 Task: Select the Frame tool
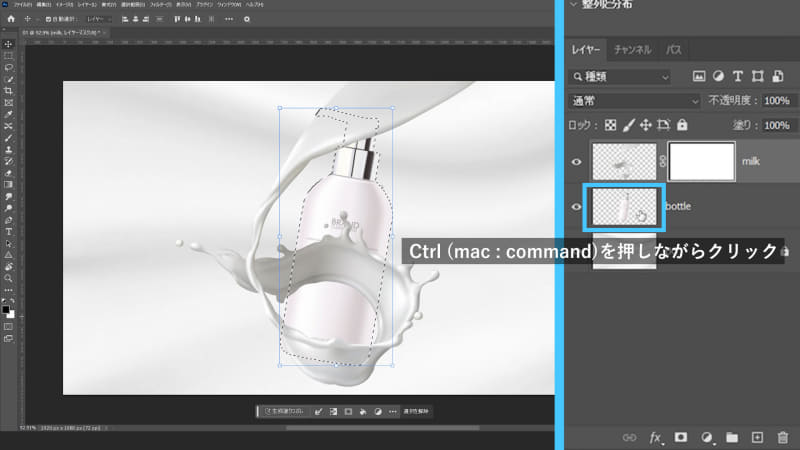[8, 103]
